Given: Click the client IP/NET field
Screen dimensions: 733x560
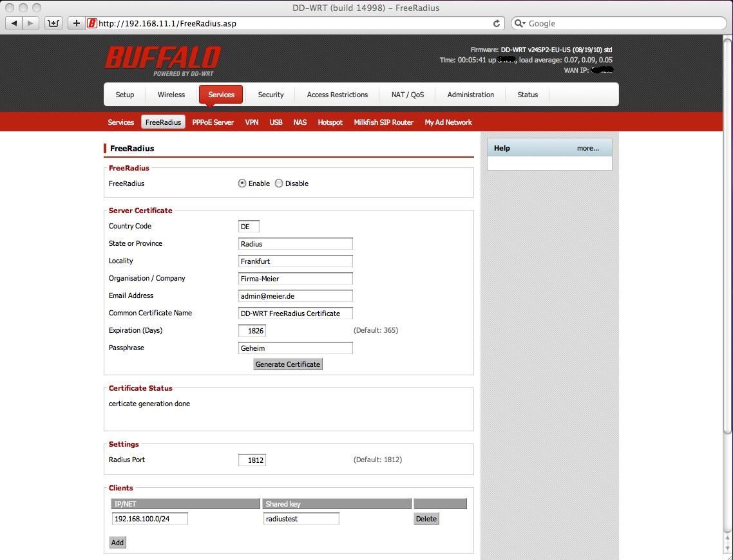Looking at the screenshot, I should click(150, 518).
